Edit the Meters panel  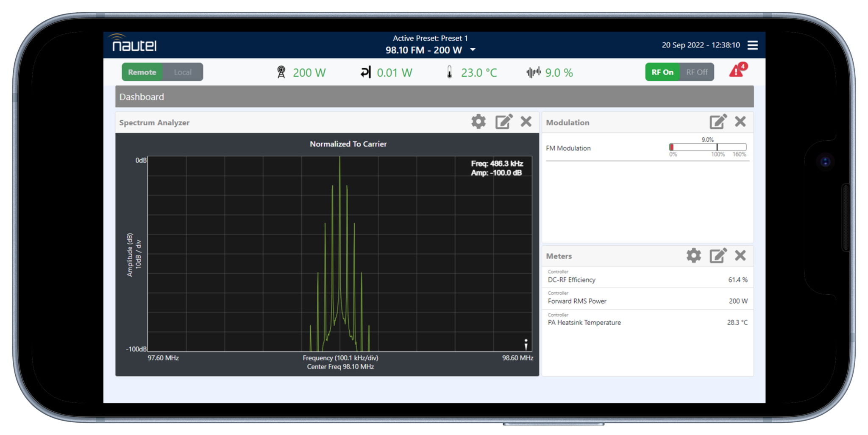click(718, 256)
